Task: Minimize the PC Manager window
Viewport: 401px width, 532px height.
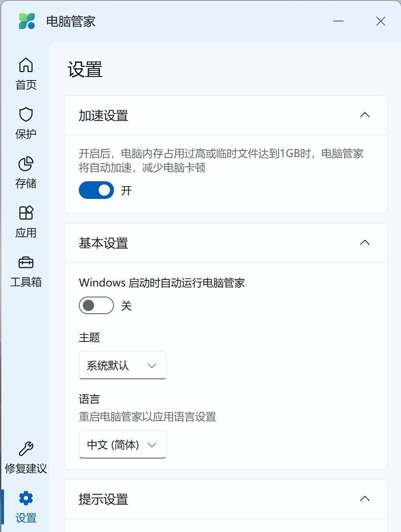Action: (338, 21)
